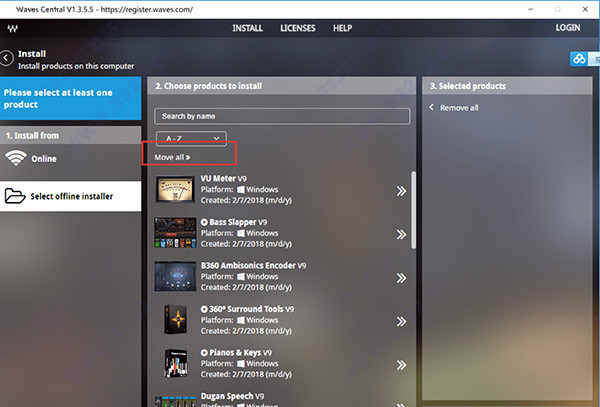Click the Search by name field
The image size is (600, 407).
(282, 116)
